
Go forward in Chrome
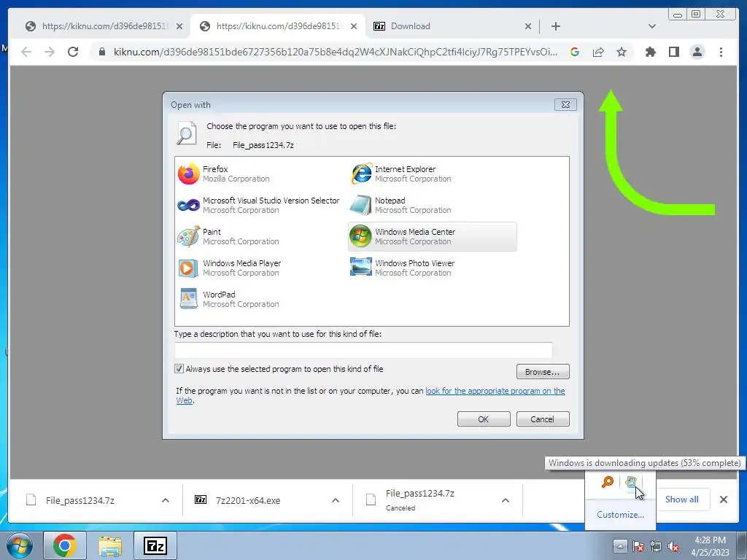click(50, 52)
